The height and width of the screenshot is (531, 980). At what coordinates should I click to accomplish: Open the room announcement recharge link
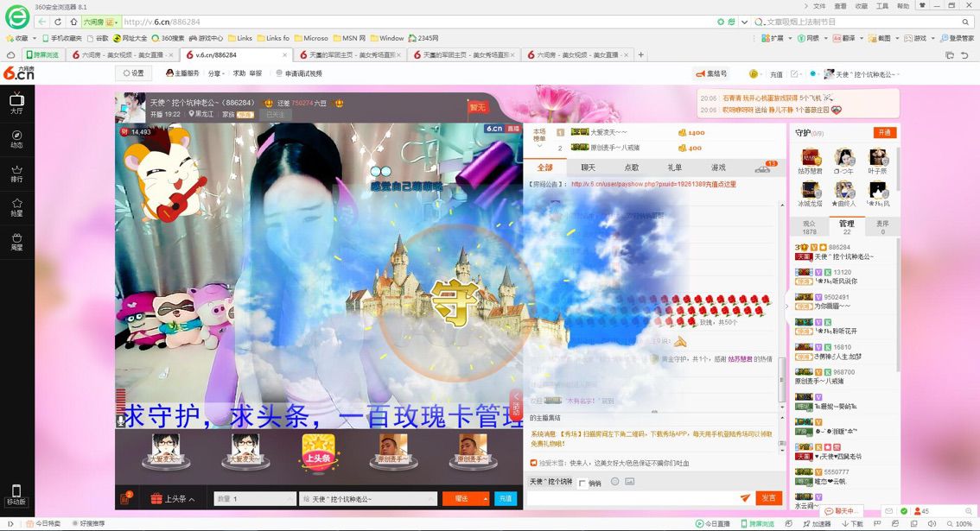pyautogui.click(x=653, y=184)
